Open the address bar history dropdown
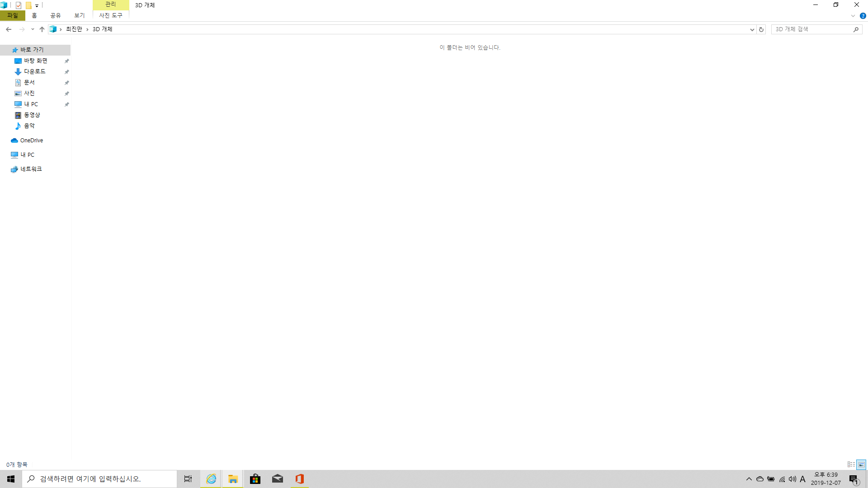 (752, 29)
